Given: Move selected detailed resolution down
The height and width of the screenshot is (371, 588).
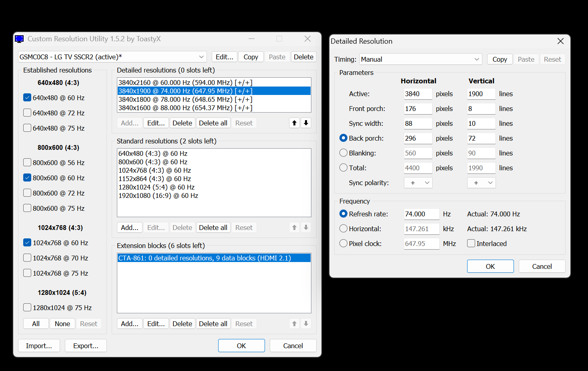Looking at the screenshot, I should point(306,123).
